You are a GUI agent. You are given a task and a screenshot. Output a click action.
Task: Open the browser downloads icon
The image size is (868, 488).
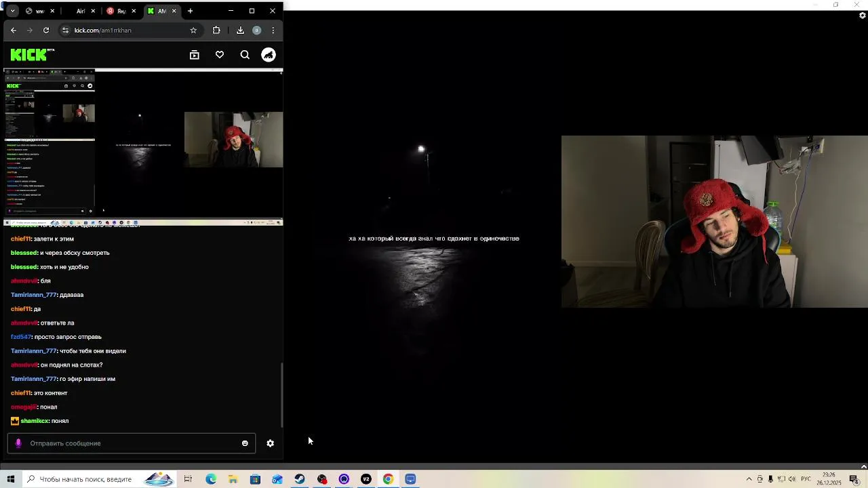pyautogui.click(x=240, y=30)
